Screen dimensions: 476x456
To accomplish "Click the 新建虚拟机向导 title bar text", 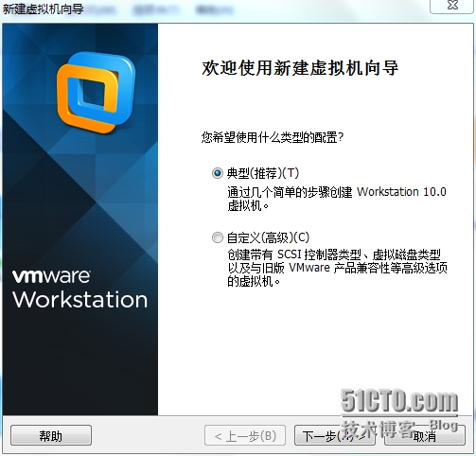I will (x=44, y=9).
